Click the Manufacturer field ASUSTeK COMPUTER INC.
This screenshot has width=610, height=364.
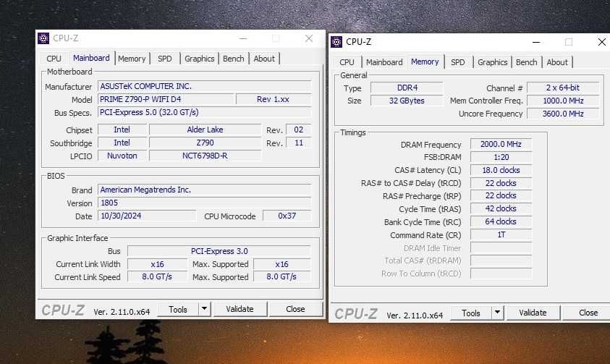204,86
